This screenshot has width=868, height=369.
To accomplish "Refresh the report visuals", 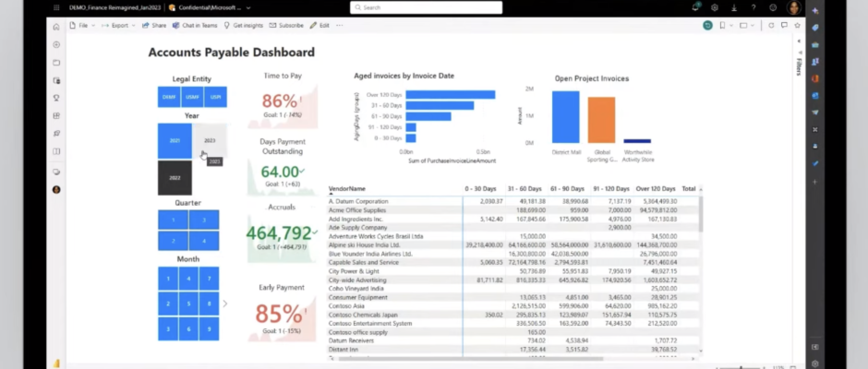I will pos(771,26).
